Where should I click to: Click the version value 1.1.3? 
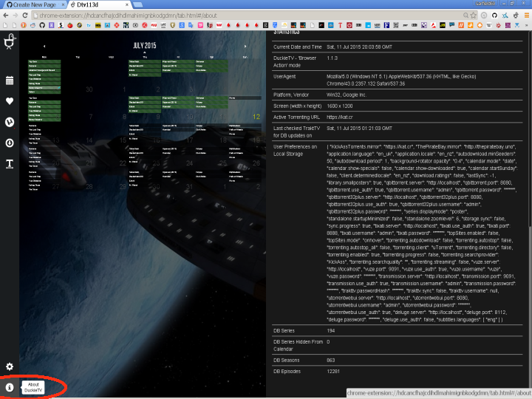(332, 58)
